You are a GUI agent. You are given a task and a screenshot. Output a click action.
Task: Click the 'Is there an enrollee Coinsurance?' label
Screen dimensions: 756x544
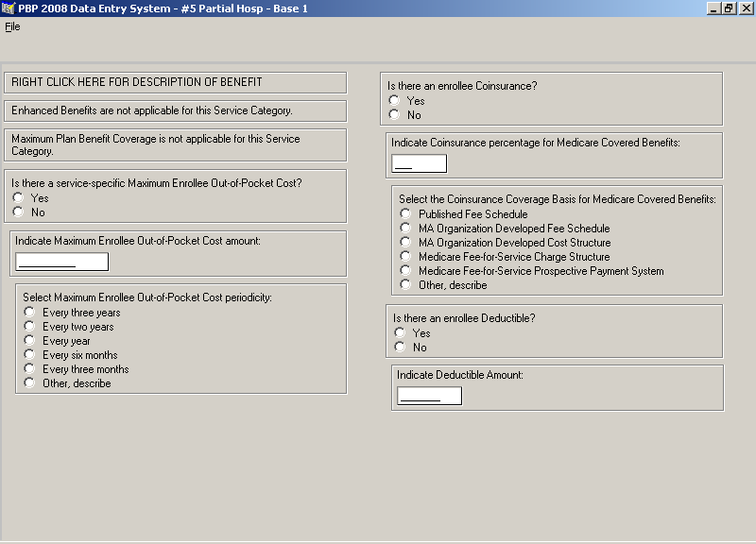(462, 86)
